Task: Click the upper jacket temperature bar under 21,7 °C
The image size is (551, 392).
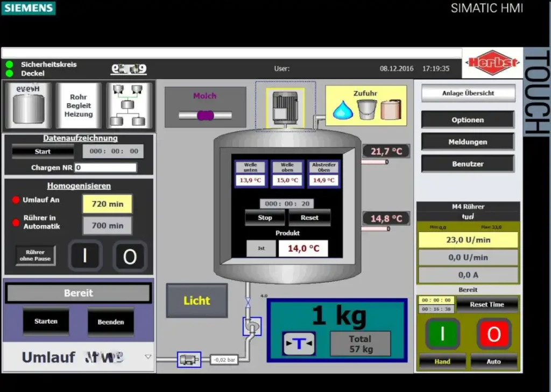Action: coord(375,162)
